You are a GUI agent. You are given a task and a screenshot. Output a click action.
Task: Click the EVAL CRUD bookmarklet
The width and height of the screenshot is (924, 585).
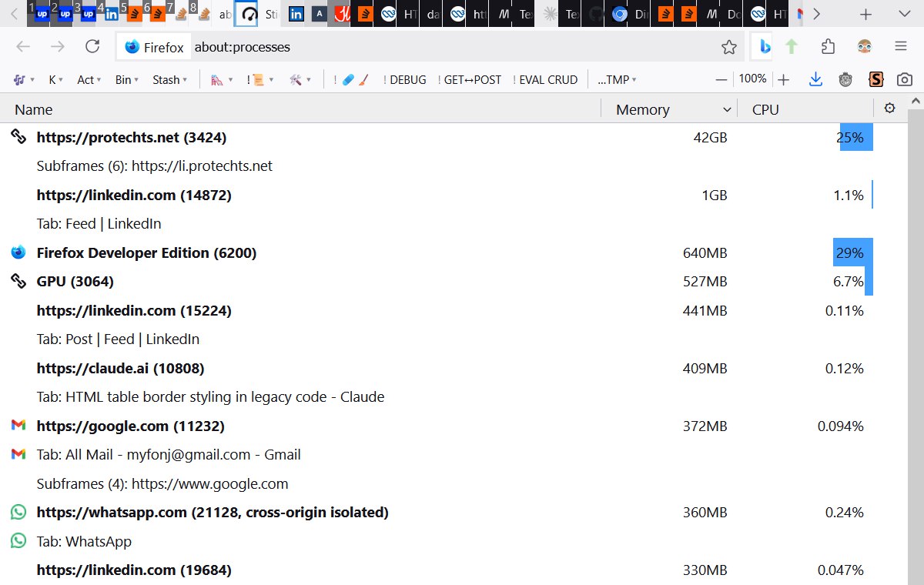pyautogui.click(x=545, y=79)
